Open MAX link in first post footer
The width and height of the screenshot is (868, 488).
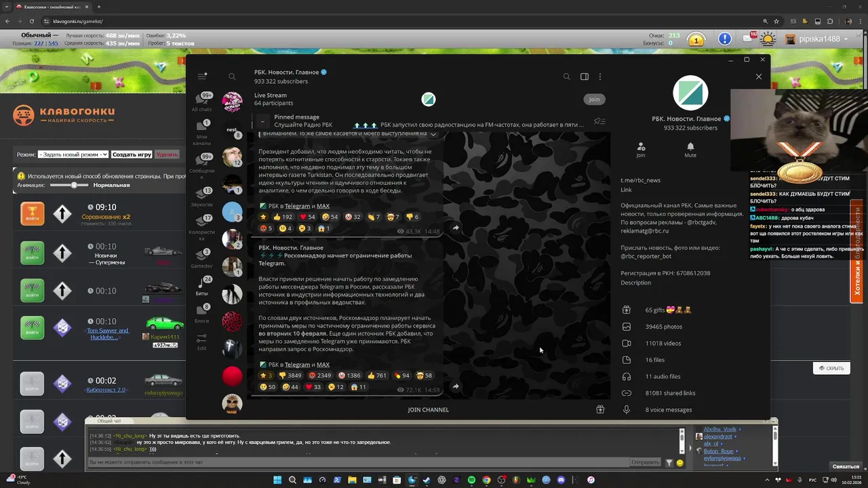click(x=323, y=206)
